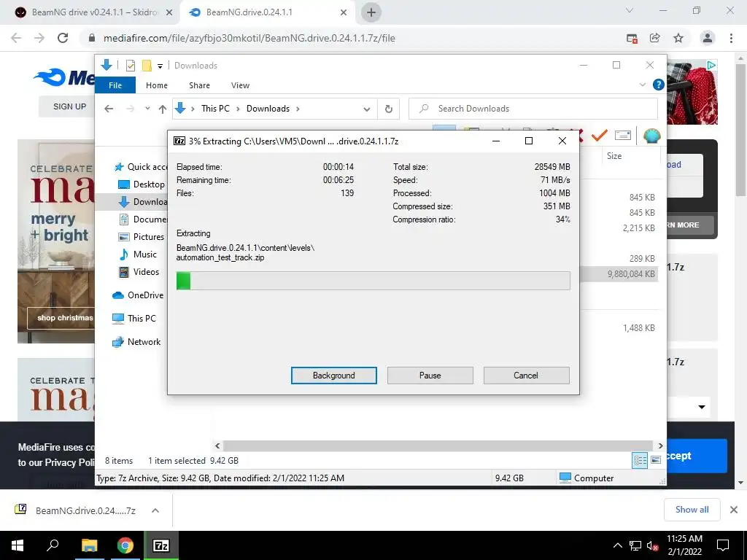Image resolution: width=747 pixels, height=560 pixels.
Task: Click the Chrome page vertical scrollbar
Action: [x=741, y=128]
